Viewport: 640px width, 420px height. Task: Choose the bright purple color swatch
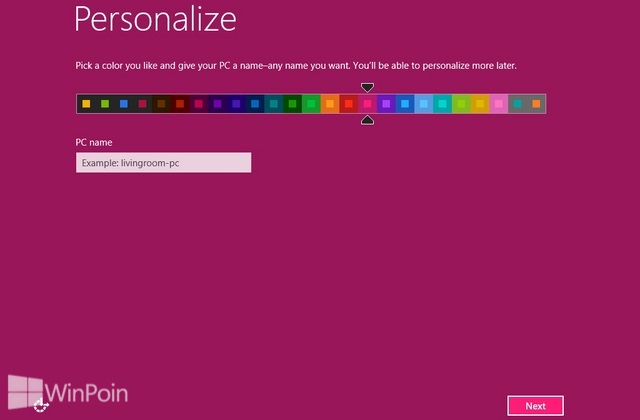pyautogui.click(x=387, y=104)
